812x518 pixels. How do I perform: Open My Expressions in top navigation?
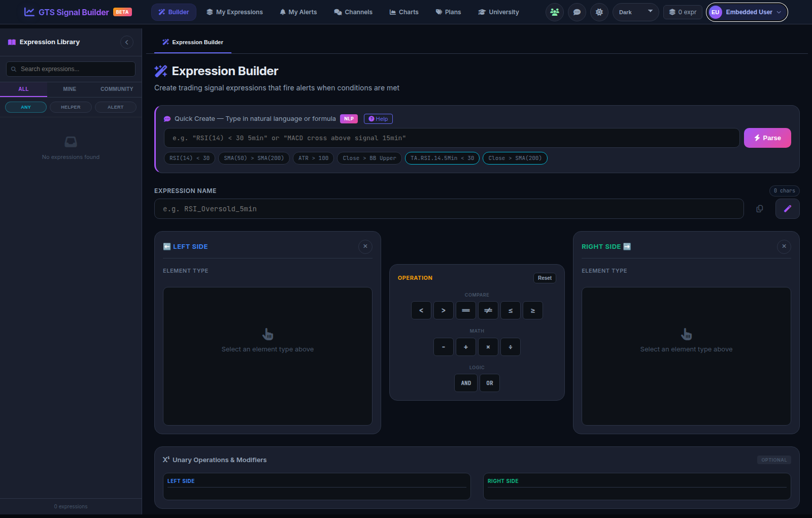coord(234,12)
